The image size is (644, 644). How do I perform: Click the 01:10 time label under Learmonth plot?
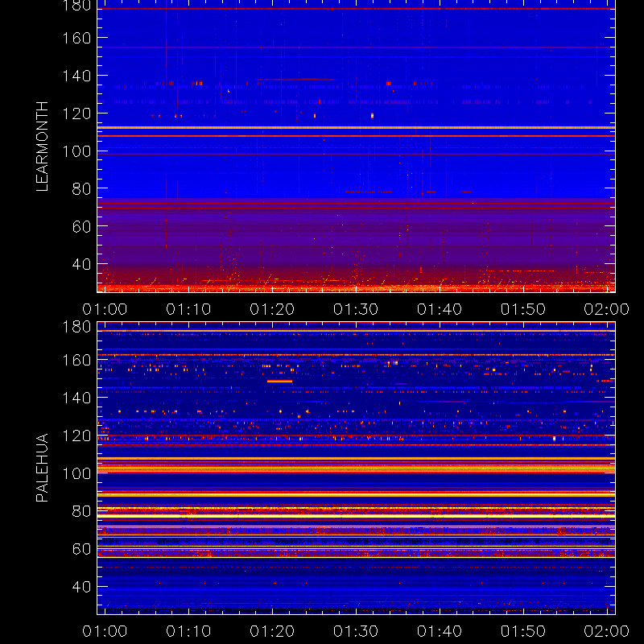pyautogui.click(x=188, y=309)
